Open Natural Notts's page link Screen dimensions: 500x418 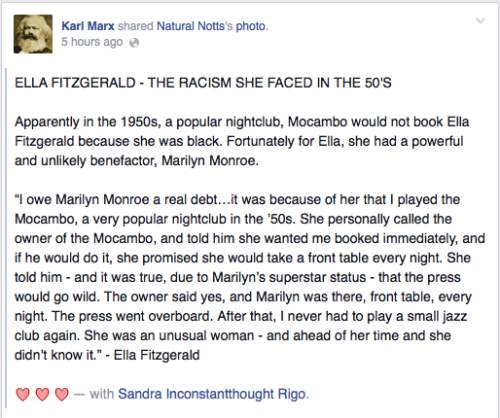tap(195, 26)
